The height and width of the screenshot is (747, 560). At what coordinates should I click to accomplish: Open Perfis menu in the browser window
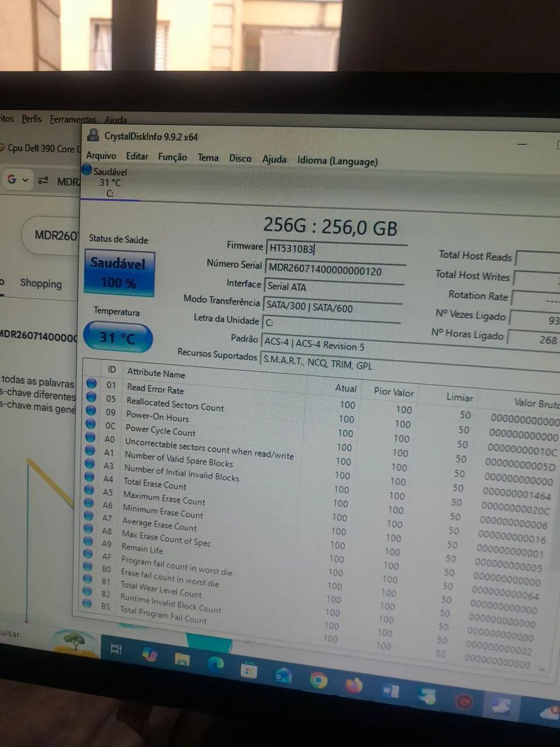coord(32,118)
